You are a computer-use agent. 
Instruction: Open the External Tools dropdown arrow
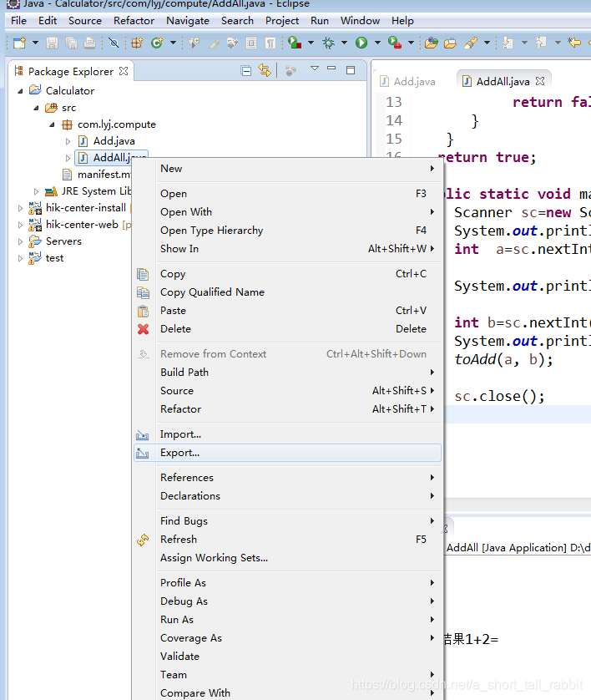tap(411, 43)
